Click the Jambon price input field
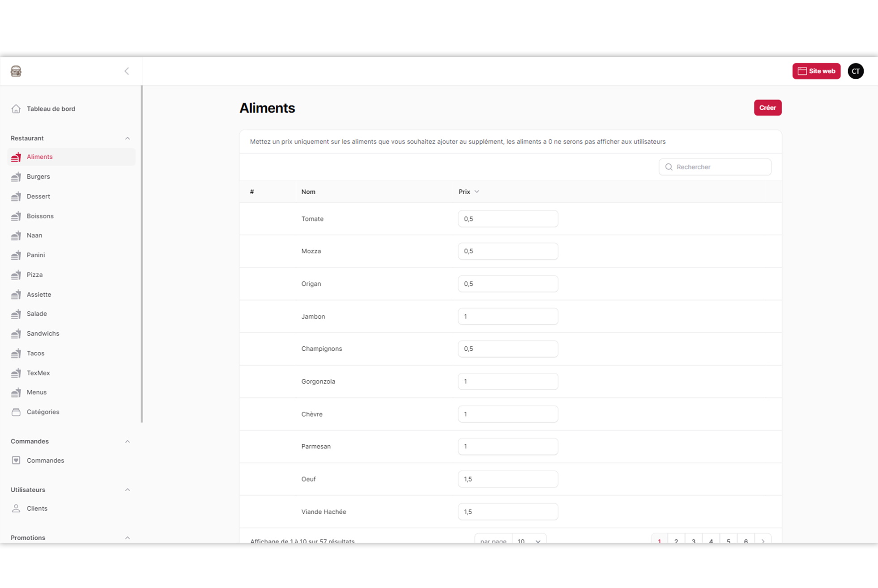Image resolution: width=878 pixels, height=588 pixels. [x=507, y=316]
